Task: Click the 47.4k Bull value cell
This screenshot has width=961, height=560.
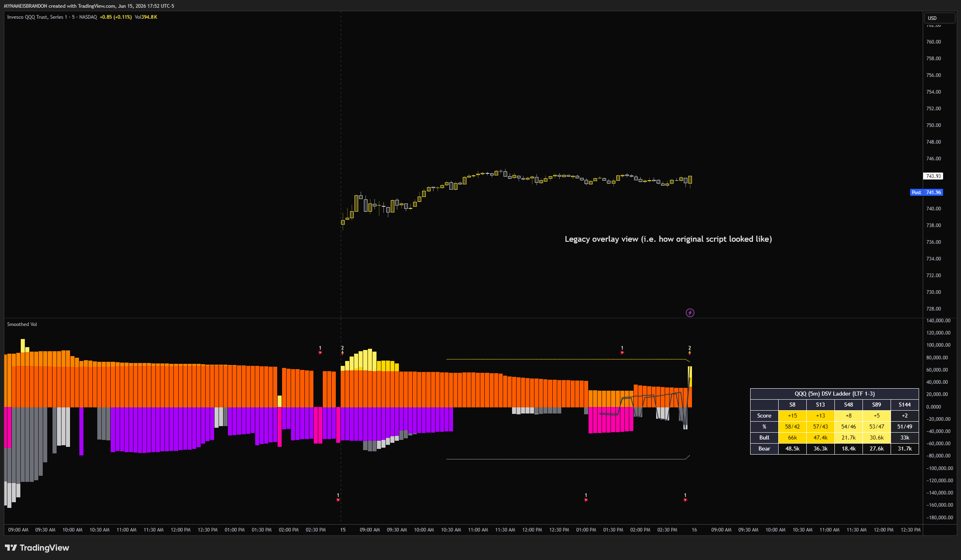Action: (820, 437)
